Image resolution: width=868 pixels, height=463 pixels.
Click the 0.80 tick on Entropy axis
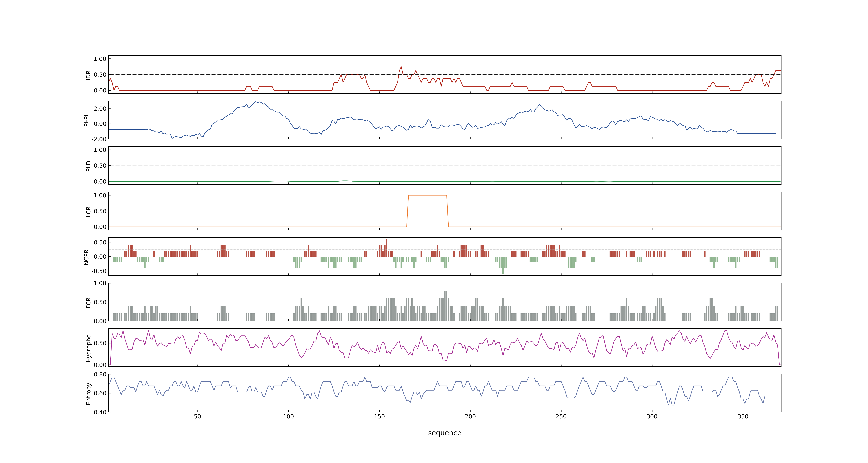pyautogui.click(x=100, y=374)
